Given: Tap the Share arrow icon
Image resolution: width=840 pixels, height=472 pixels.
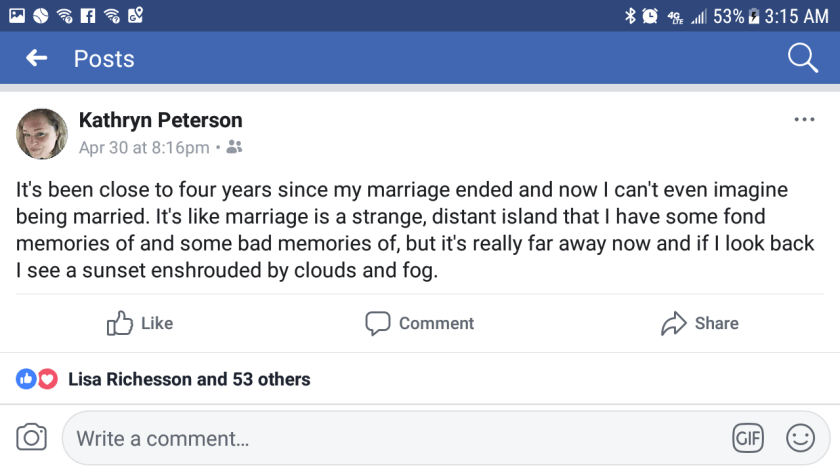Looking at the screenshot, I should 674,323.
